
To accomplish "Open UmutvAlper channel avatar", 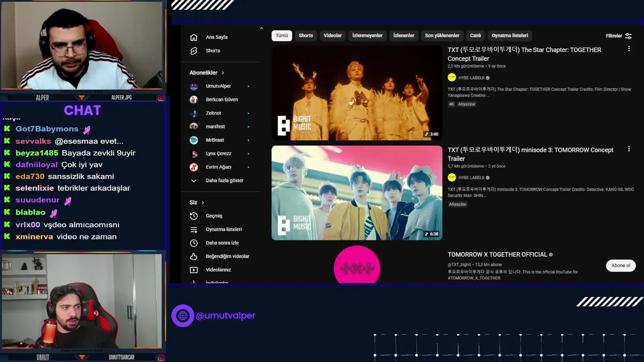I will coord(194,86).
